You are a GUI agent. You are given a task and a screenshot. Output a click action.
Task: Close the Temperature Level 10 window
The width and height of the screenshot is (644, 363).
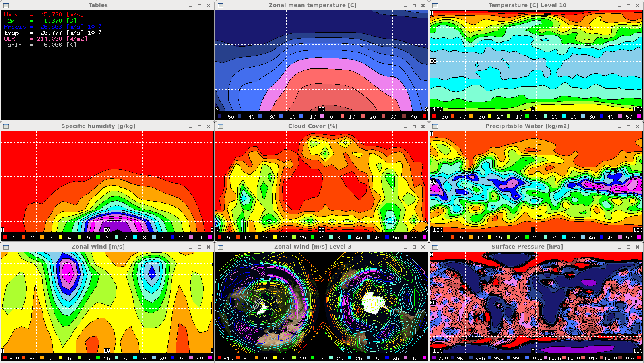638,6
